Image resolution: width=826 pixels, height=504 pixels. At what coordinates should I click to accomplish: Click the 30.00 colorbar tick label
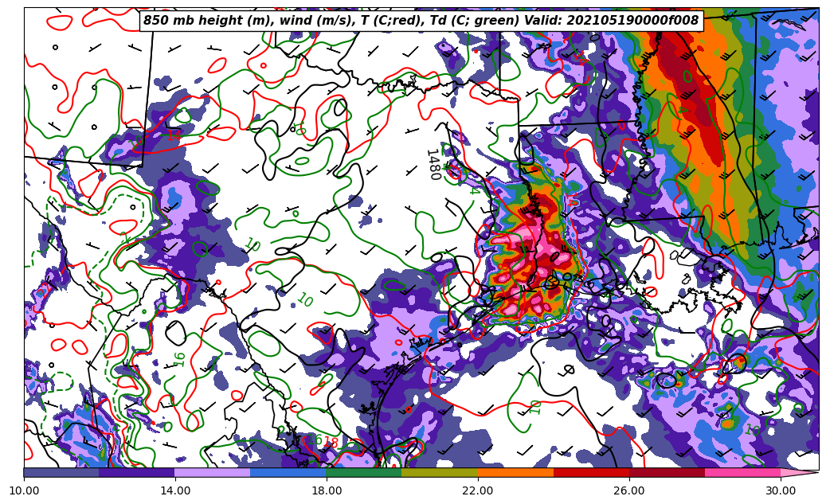pos(781,490)
